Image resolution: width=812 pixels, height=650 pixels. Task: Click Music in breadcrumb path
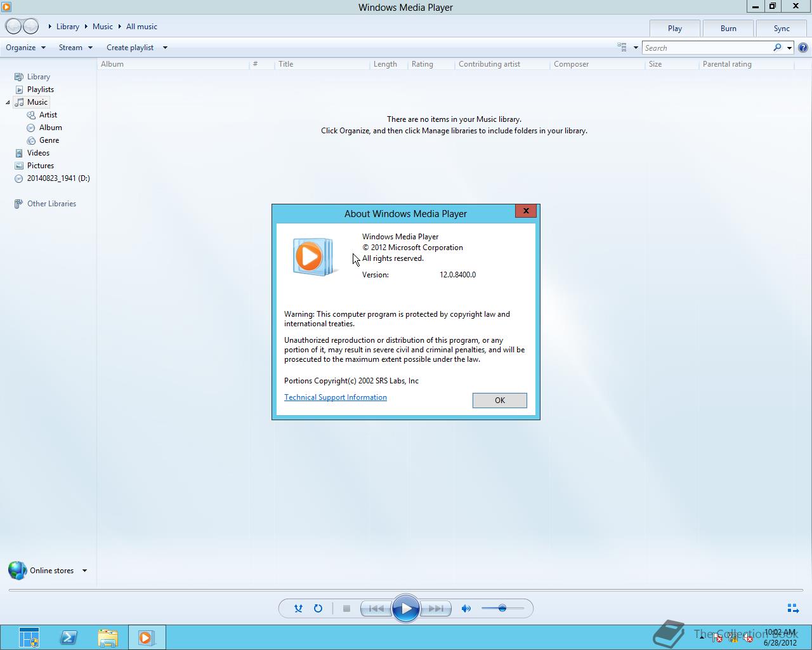pos(102,27)
